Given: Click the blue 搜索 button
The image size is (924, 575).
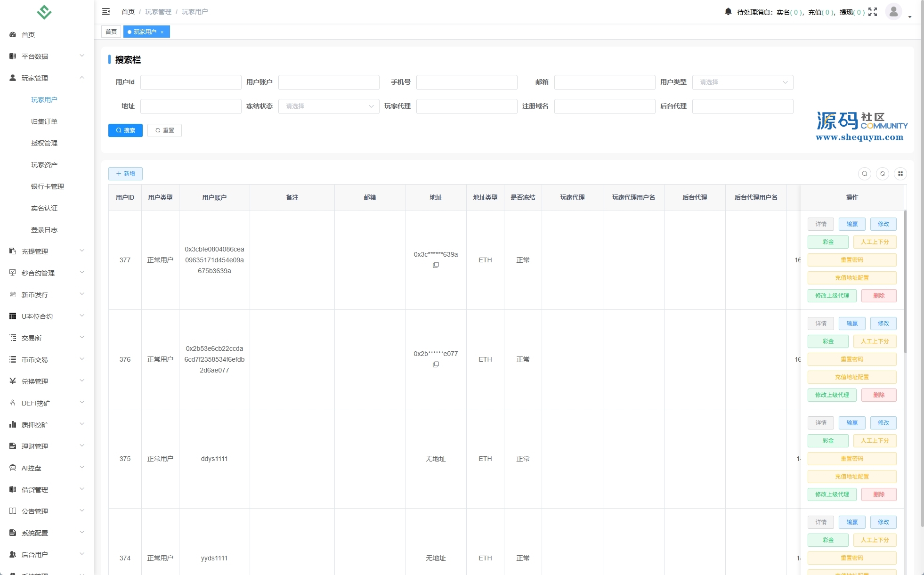Looking at the screenshot, I should [125, 130].
